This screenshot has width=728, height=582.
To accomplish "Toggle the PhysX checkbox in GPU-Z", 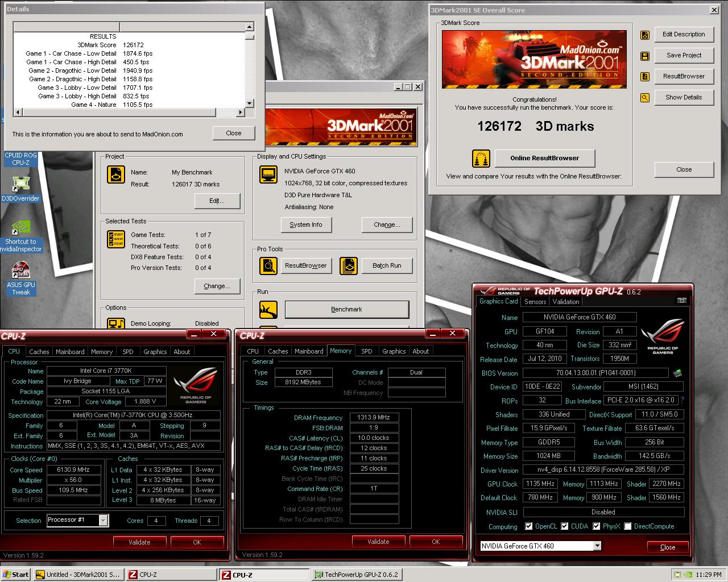I will click(596, 526).
